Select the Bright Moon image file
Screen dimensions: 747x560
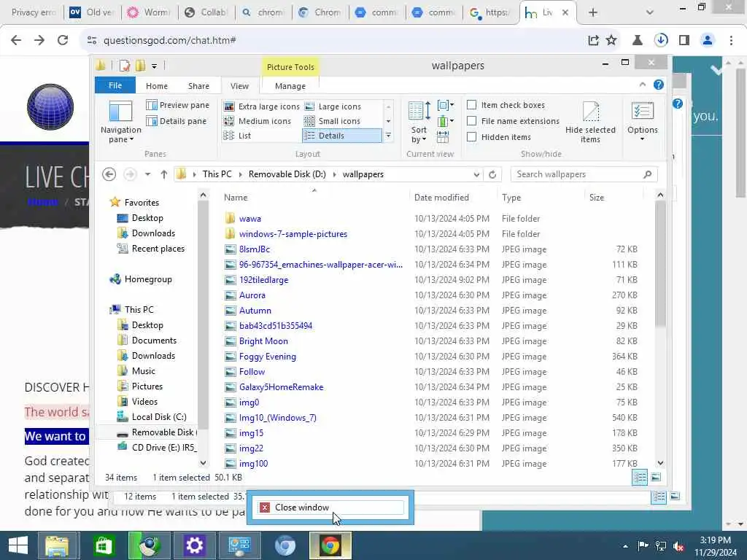263,341
